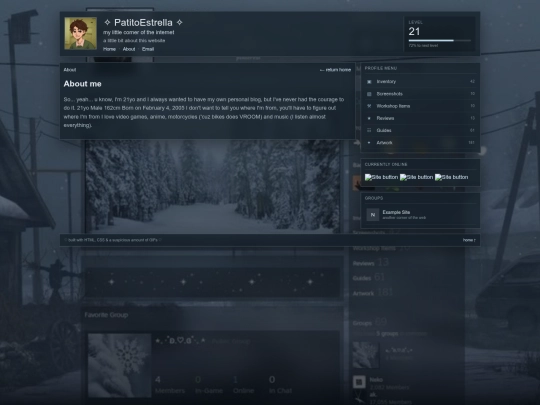540x405 pixels.
Task: Click the 'CURRENTLY ONLINE' section header
Action: 386,165
